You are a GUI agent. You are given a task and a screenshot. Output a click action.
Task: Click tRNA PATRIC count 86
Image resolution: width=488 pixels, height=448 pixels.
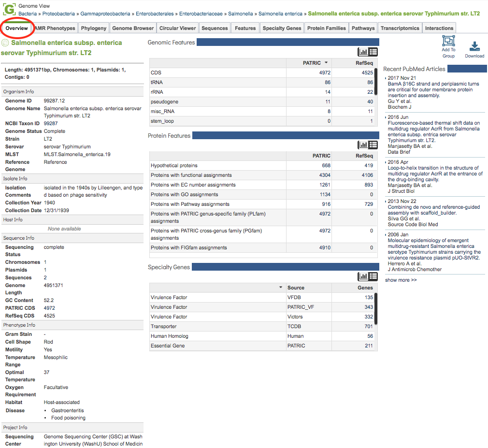(328, 82)
